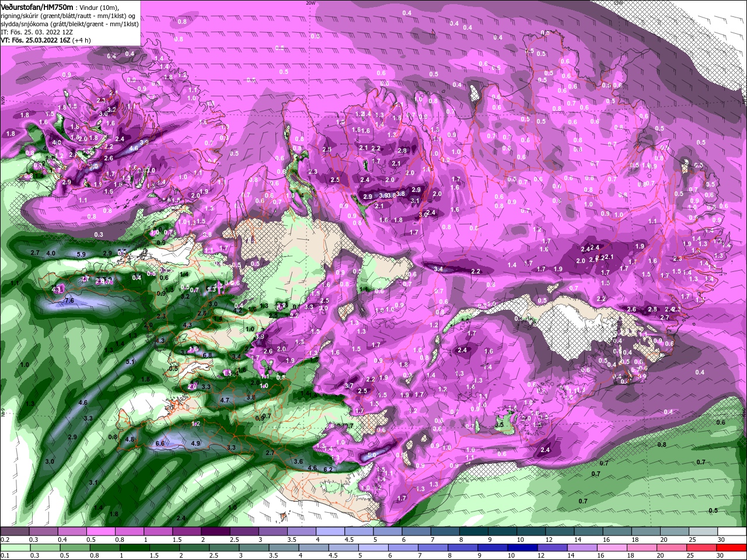Image resolution: width=747 pixels, height=560 pixels.
Task: Click the 15W longitude label
Action: 619,2
